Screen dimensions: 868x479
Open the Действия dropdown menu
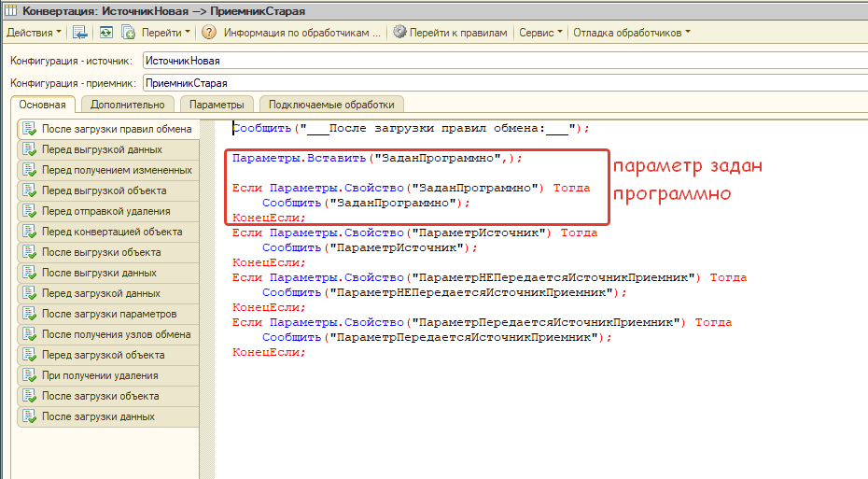34,33
